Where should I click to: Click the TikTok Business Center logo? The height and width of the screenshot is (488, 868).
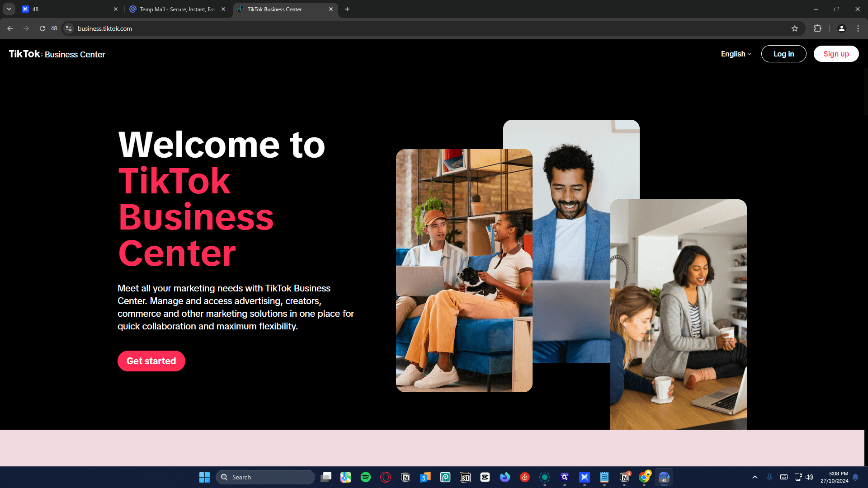(x=57, y=54)
